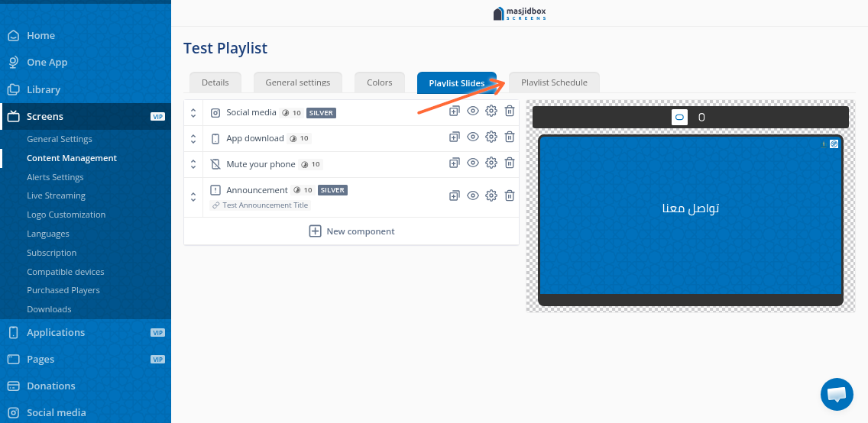Image resolution: width=868 pixels, height=423 pixels.
Task: Open General Settings under Screens
Action: click(60, 139)
